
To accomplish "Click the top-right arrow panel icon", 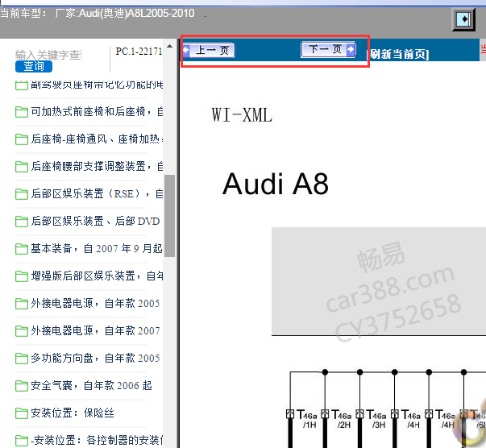I will [463, 19].
